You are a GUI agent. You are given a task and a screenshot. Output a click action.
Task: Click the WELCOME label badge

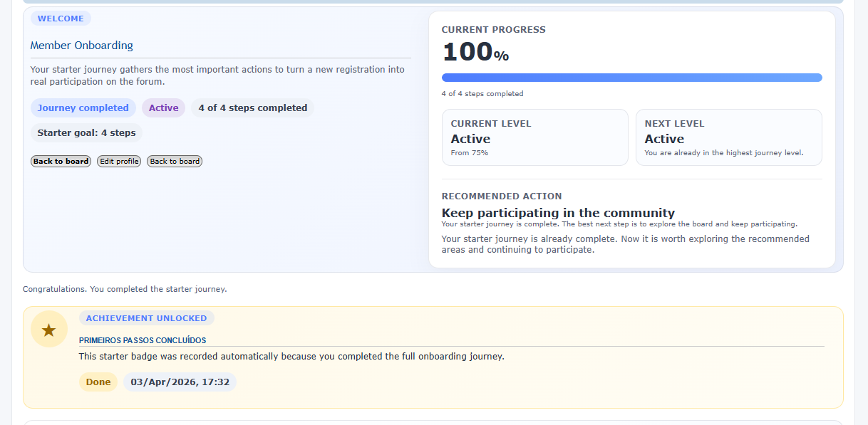coord(61,19)
